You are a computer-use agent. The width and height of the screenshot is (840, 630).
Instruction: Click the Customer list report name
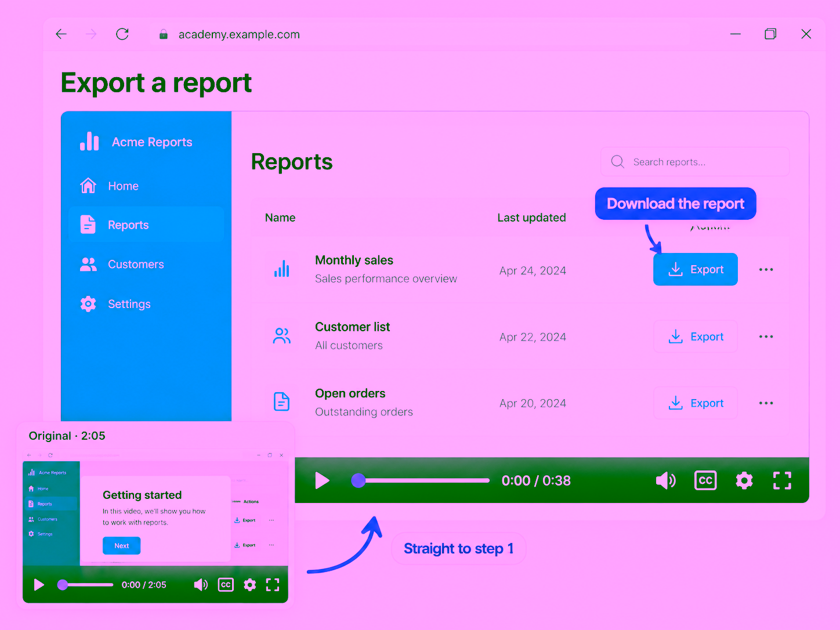coord(352,327)
